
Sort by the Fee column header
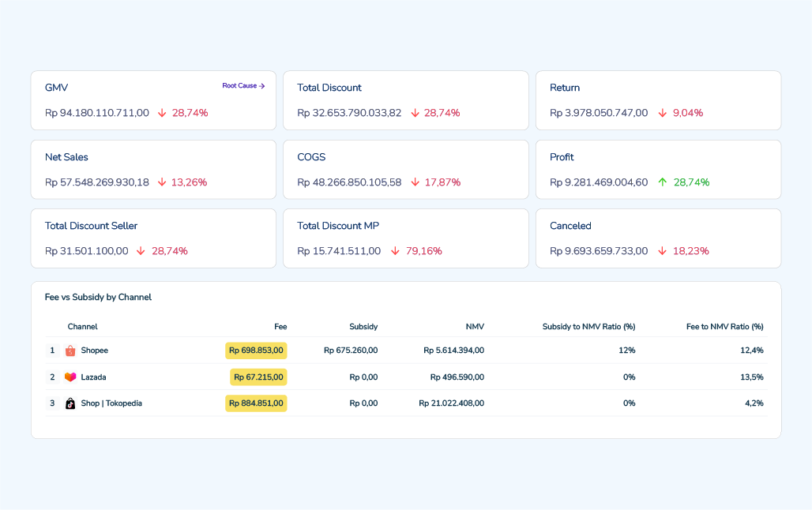coord(280,327)
